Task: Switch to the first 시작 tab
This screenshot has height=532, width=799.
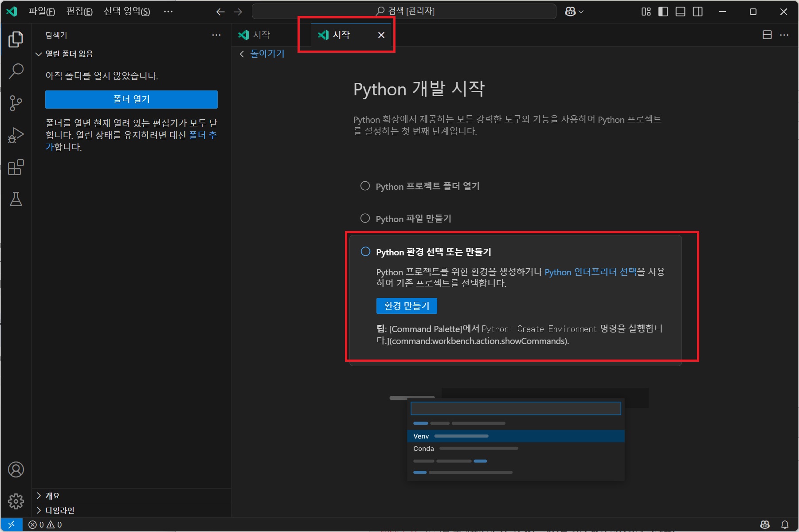Action: point(261,35)
